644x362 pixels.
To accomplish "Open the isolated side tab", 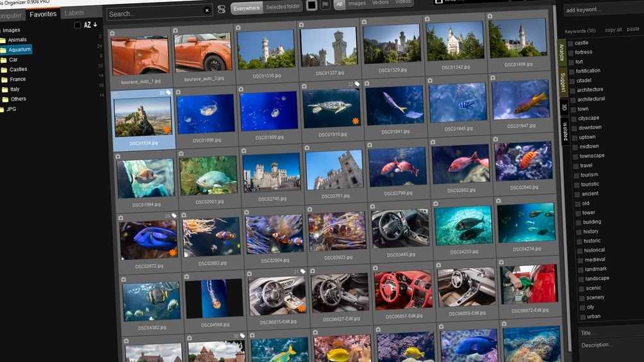I will 565,131.
